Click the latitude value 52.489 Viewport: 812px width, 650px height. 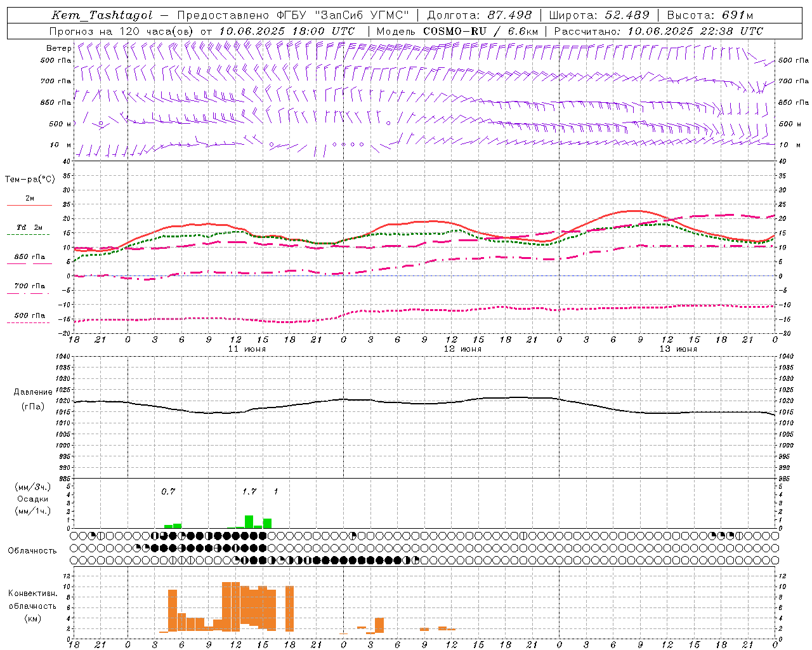point(627,15)
